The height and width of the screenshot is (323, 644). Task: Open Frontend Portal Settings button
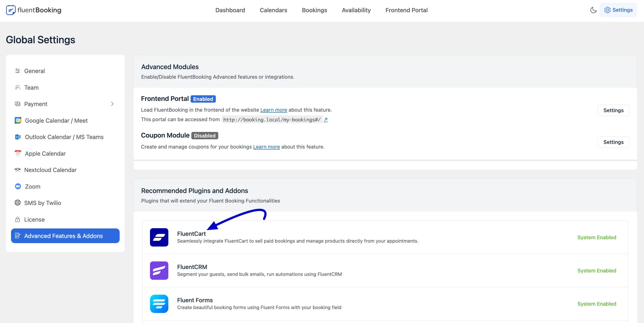(613, 110)
